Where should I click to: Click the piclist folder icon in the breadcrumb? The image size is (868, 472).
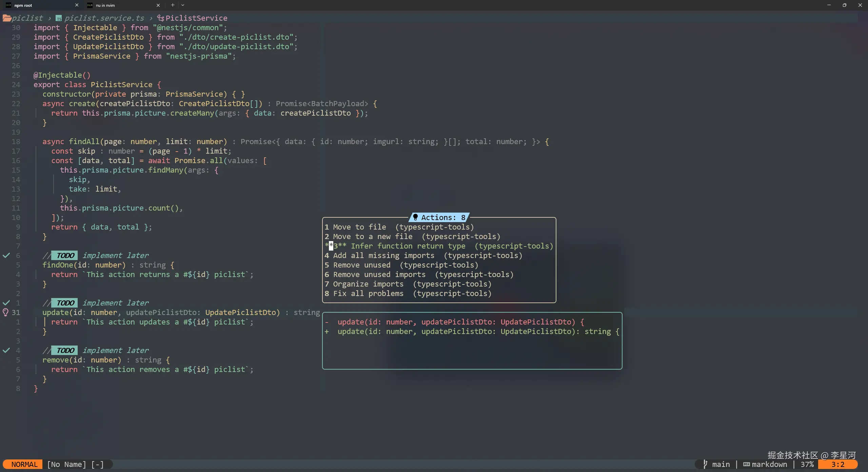click(7, 18)
